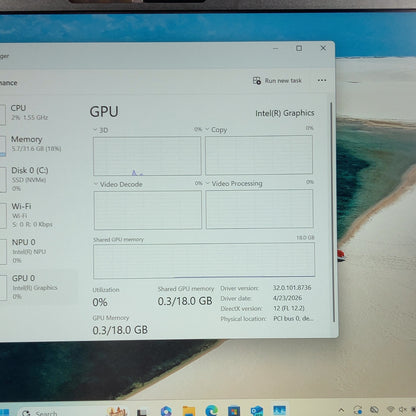Click the Intel(R) Graphics title text
Image resolution: width=416 pixels, height=416 pixels.
click(x=285, y=113)
